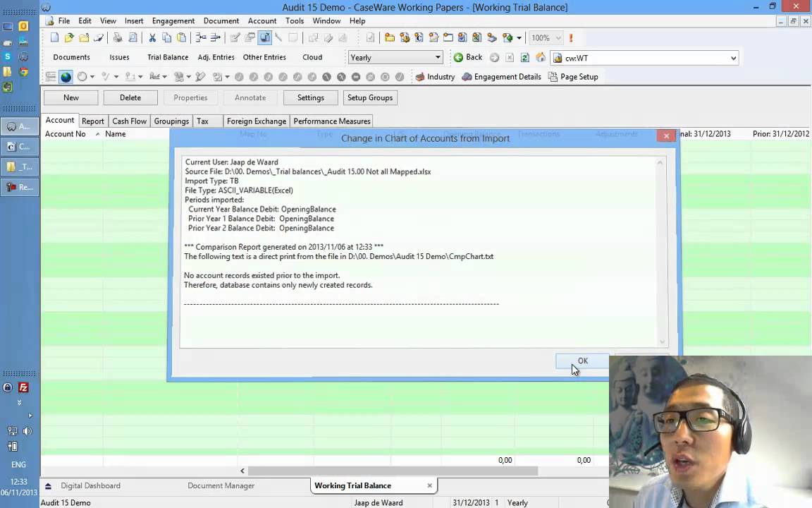
Task: Switch to the Digital Dashboard bottom tab
Action: (x=91, y=485)
